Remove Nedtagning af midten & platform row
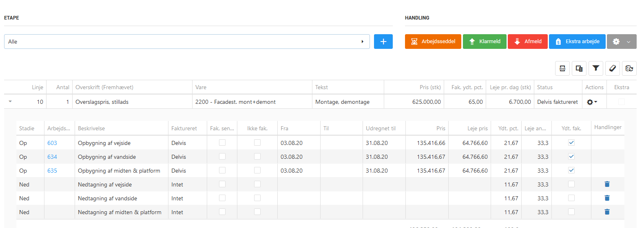Viewport: 644px width, 228px height. click(607, 212)
